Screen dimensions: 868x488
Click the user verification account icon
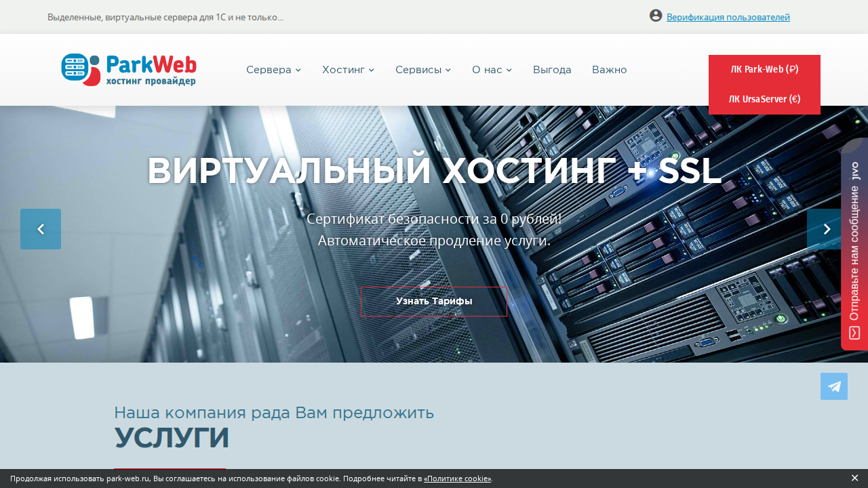click(656, 16)
